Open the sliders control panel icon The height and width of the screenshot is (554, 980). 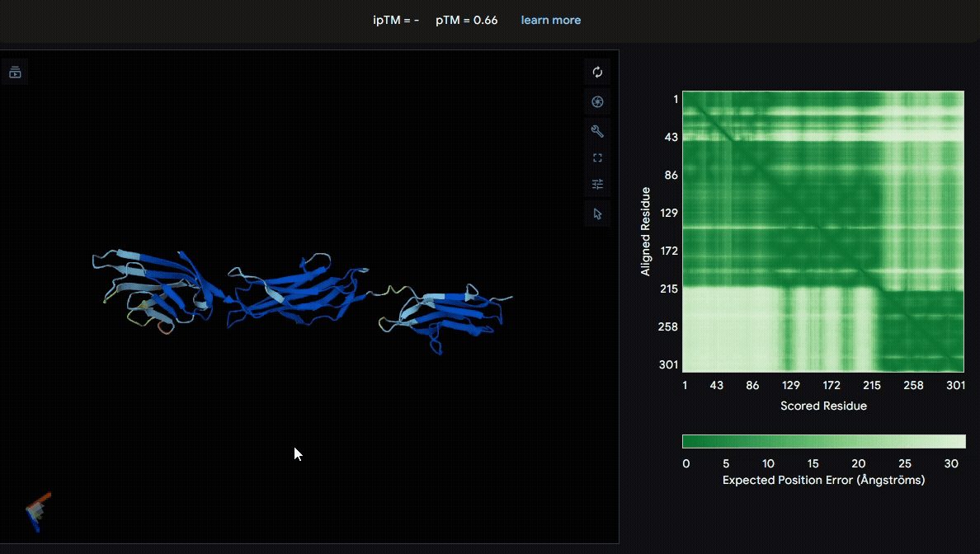[x=597, y=184]
